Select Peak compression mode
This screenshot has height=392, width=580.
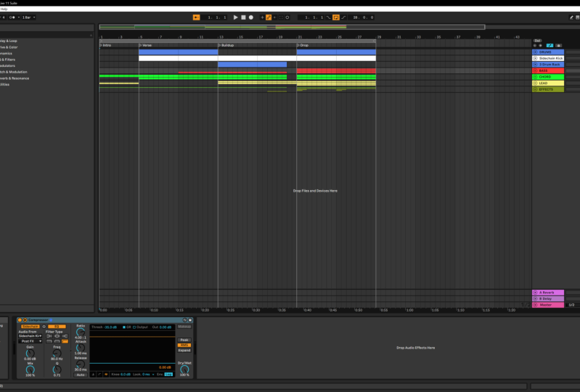point(184,340)
